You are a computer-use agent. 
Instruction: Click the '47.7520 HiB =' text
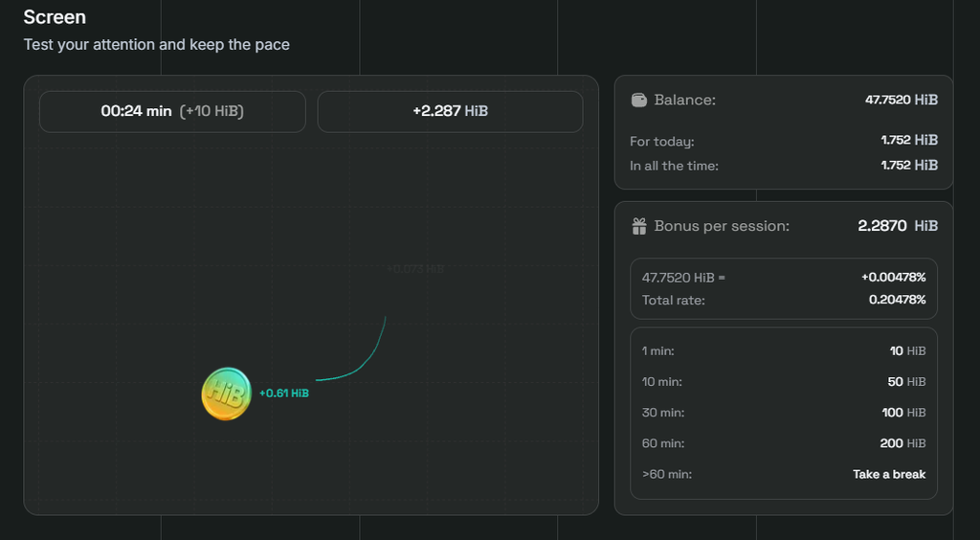[683, 278]
